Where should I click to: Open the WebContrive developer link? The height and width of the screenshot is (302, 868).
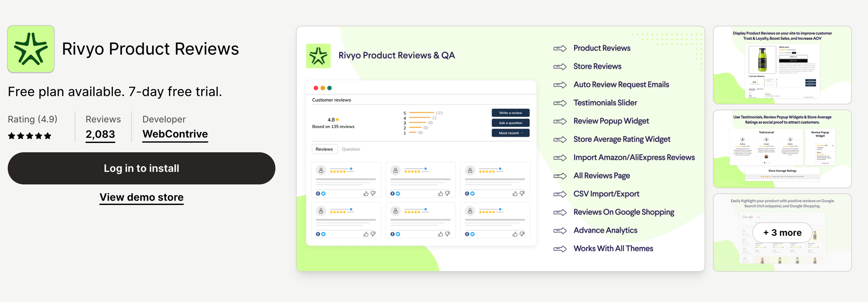pos(175,134)
